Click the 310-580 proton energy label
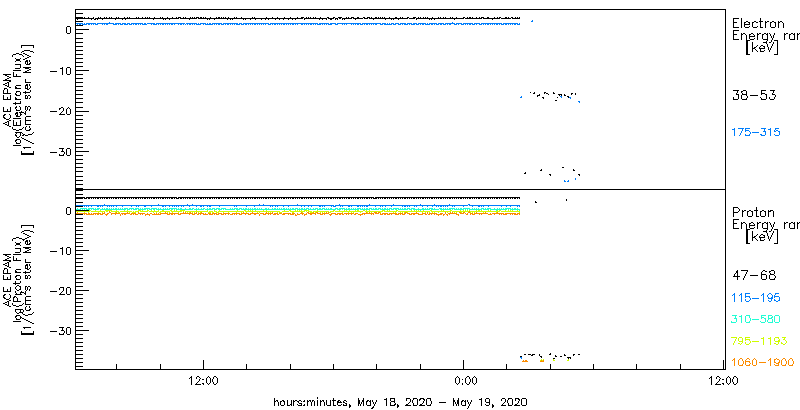This screenshot has width=800, height=410. click(x=756, y=320)
